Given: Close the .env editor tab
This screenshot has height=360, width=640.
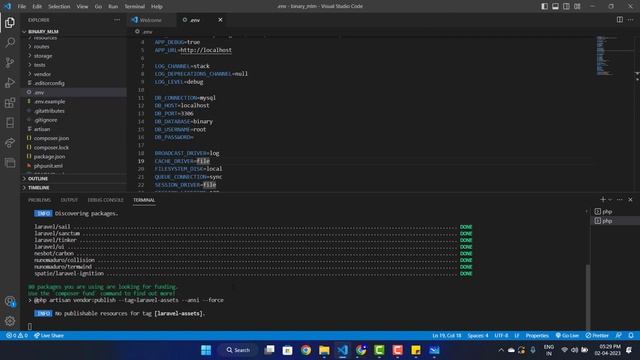Looking at the screenshot, I should (x=220, y=20).
